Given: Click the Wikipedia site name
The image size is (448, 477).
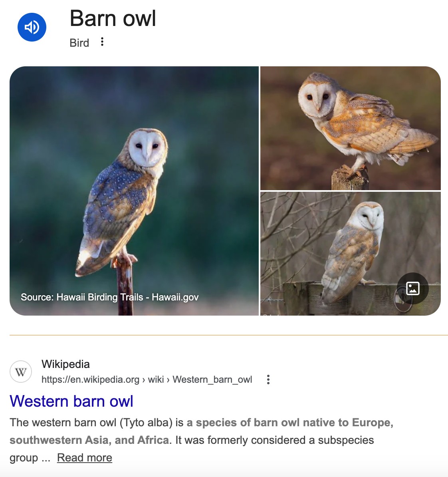Looking at the screenshot, I should click(66, 364).
